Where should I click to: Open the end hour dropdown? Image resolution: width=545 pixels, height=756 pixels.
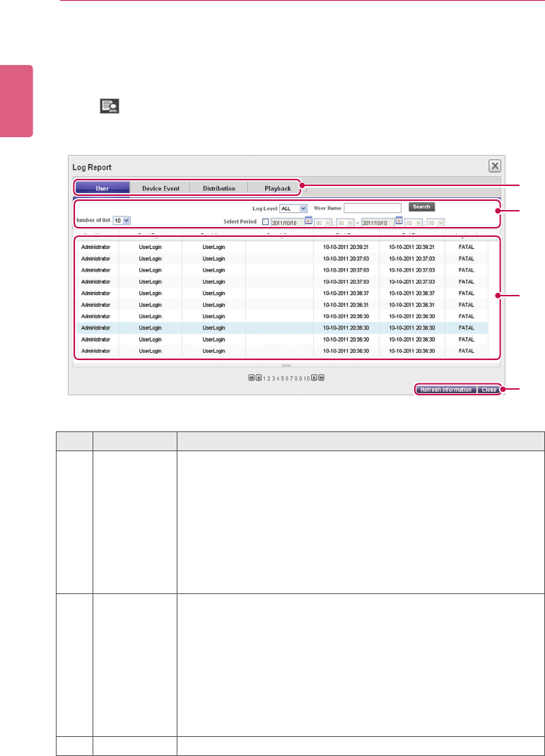click(x=414, y=223)
